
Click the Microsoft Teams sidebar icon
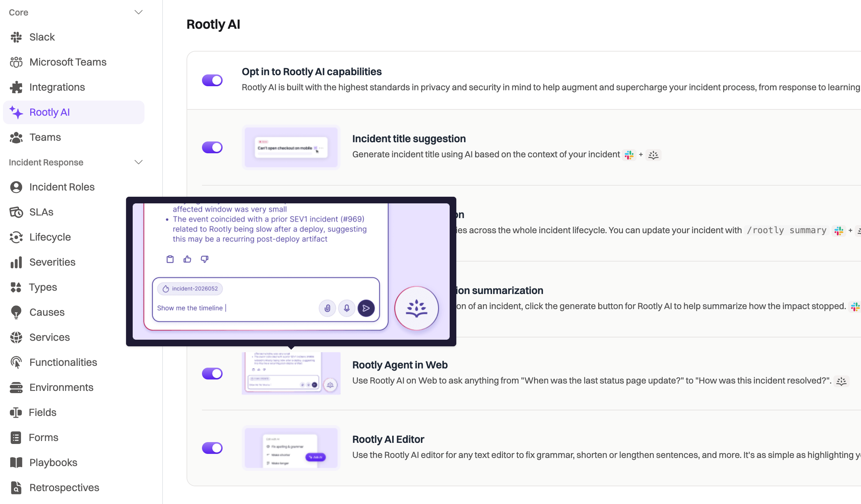click(x=16, y=62)
